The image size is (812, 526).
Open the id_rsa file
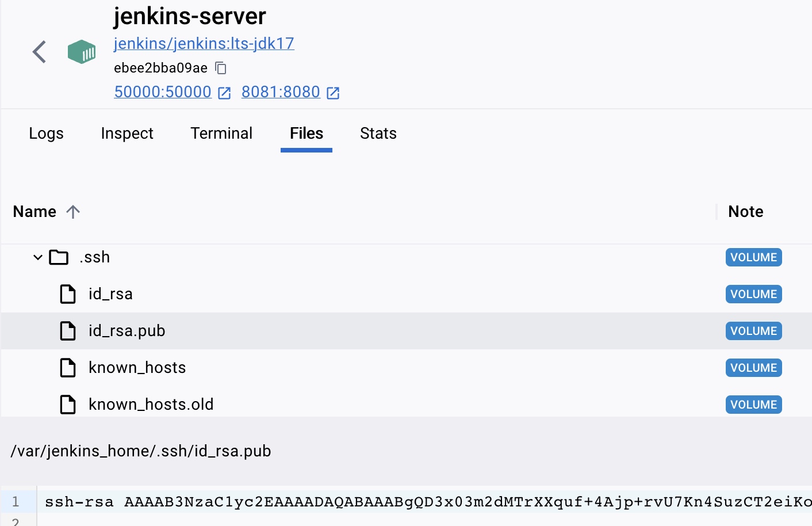pyautogui.click(x=110, y=294)
